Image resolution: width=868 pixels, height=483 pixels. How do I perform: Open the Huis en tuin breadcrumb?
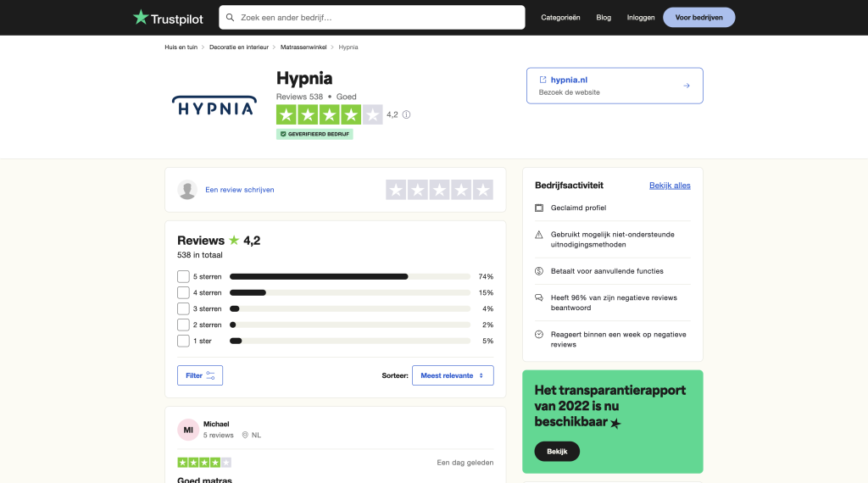click(181, 47)
